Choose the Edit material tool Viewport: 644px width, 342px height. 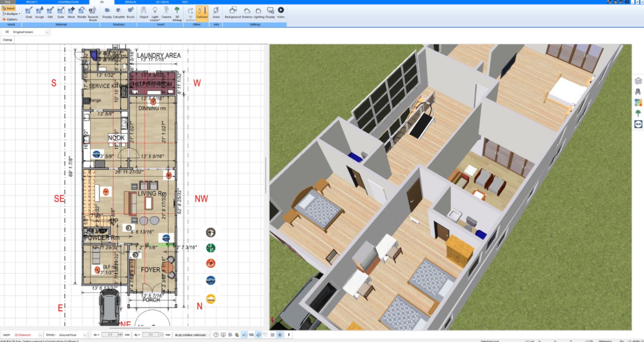50,13
